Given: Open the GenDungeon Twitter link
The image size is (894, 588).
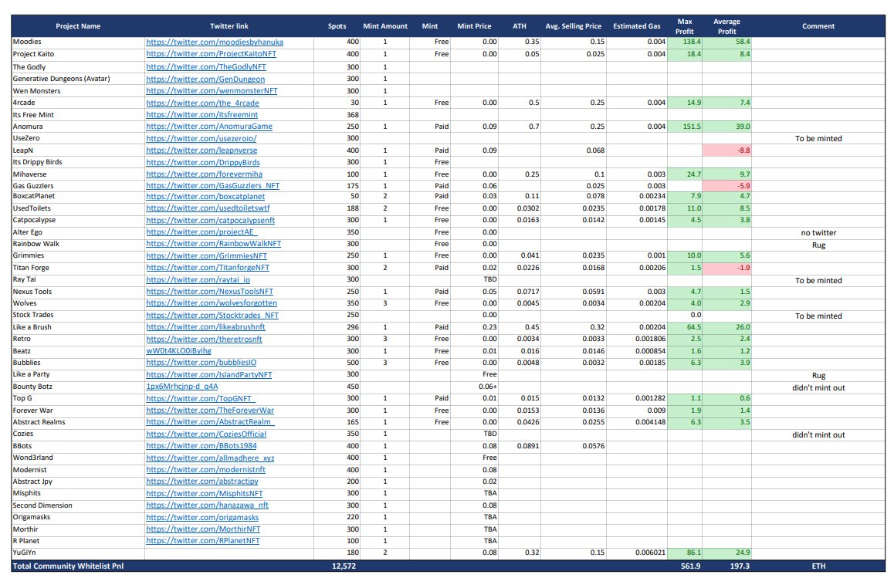Looking at the screenshot, I should coord(205,79).
